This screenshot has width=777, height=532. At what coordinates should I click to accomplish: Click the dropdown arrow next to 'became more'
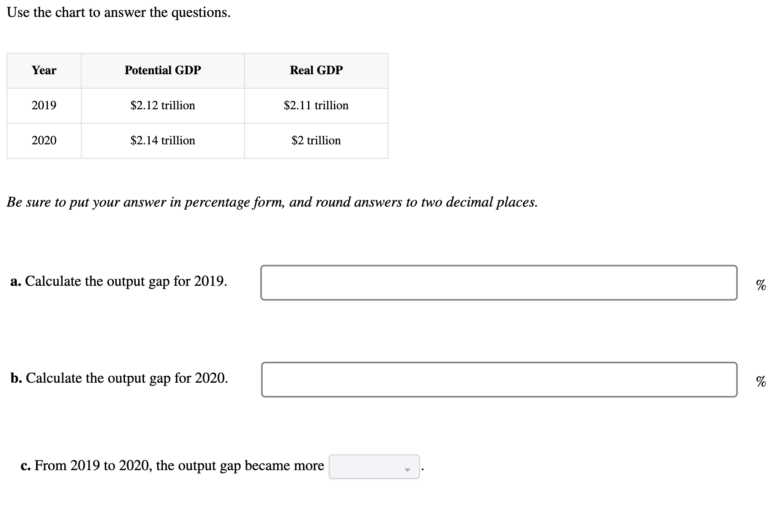pos(407,469)
